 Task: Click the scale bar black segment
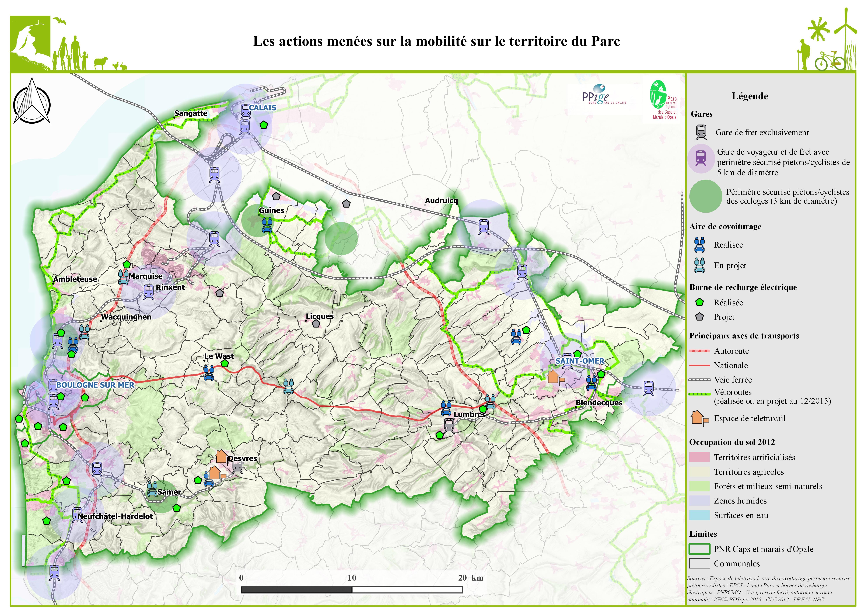coord(296,590)
